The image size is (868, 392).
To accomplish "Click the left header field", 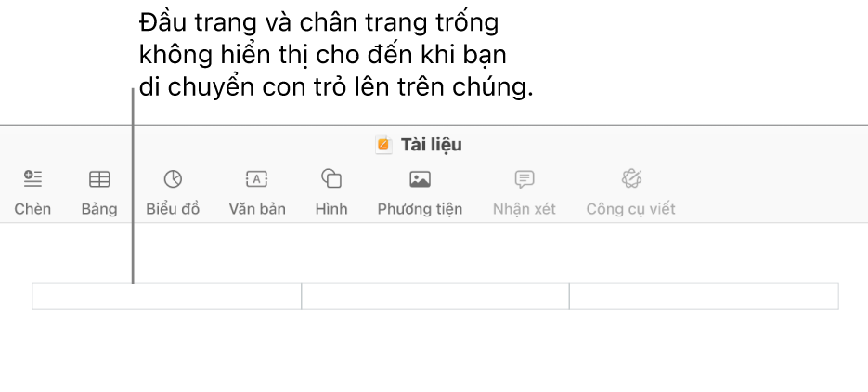I will tap(167, 296).
